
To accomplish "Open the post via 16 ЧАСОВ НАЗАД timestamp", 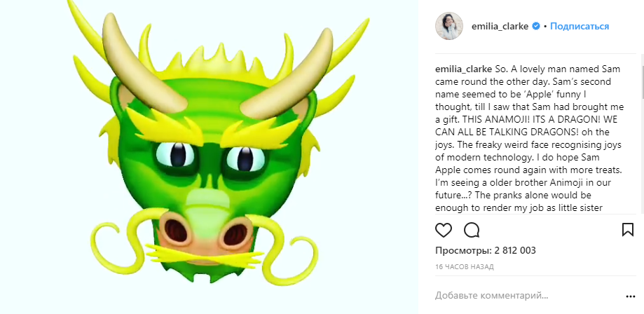I will coord(465,267).
